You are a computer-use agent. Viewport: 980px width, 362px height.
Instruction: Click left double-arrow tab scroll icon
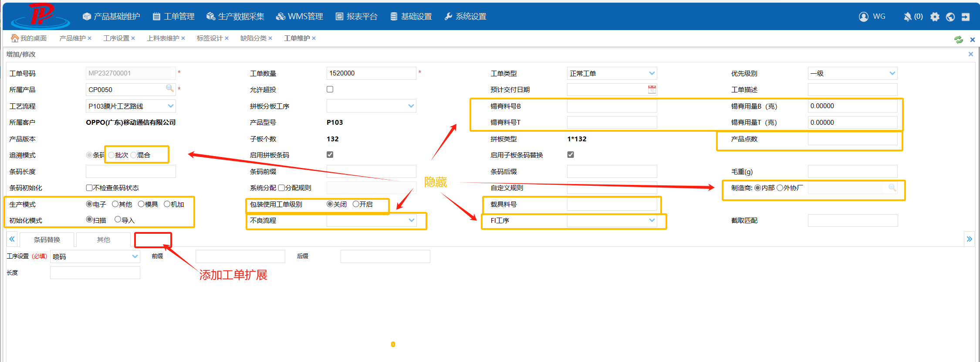pos(12,239)
